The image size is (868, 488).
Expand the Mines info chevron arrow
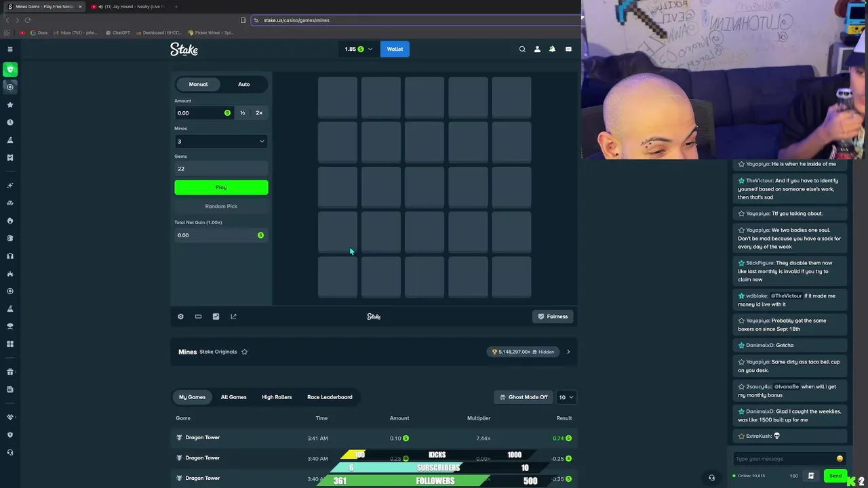click(568, 352)
